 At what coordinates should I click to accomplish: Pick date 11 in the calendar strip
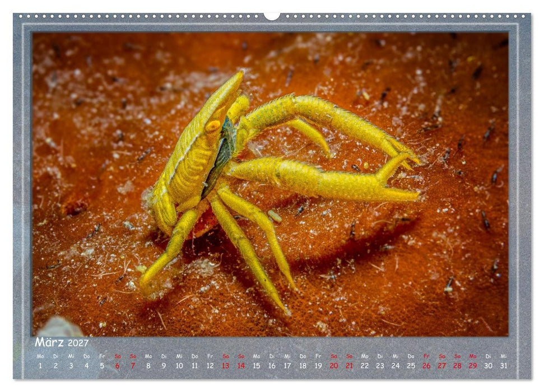194,366
